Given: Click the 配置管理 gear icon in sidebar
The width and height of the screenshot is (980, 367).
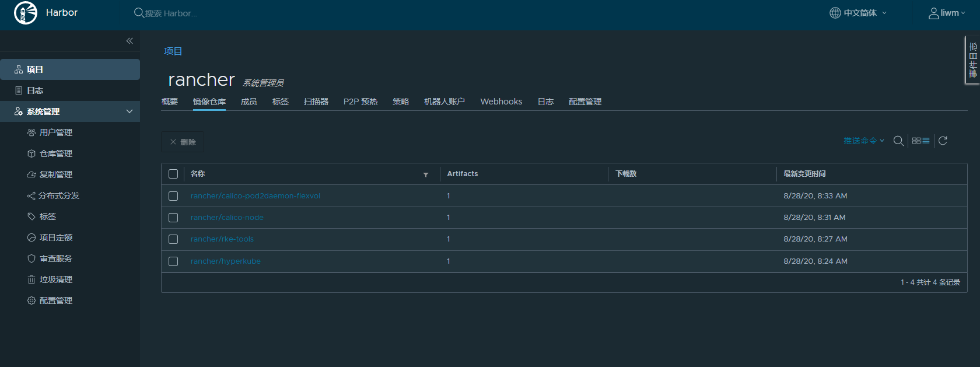Looking at the screenshot, I should (32, 300).
